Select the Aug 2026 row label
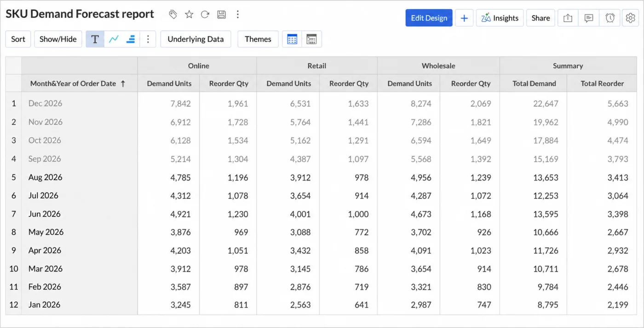644x328 pixels. 45,177
